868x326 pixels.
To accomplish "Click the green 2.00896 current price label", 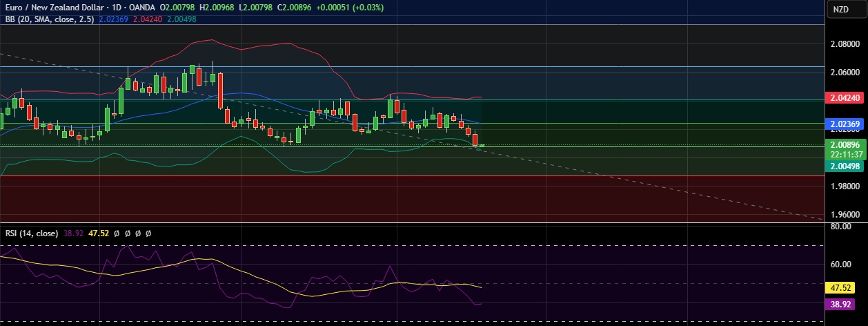I will pyautogui.click(x=845, y=144).
